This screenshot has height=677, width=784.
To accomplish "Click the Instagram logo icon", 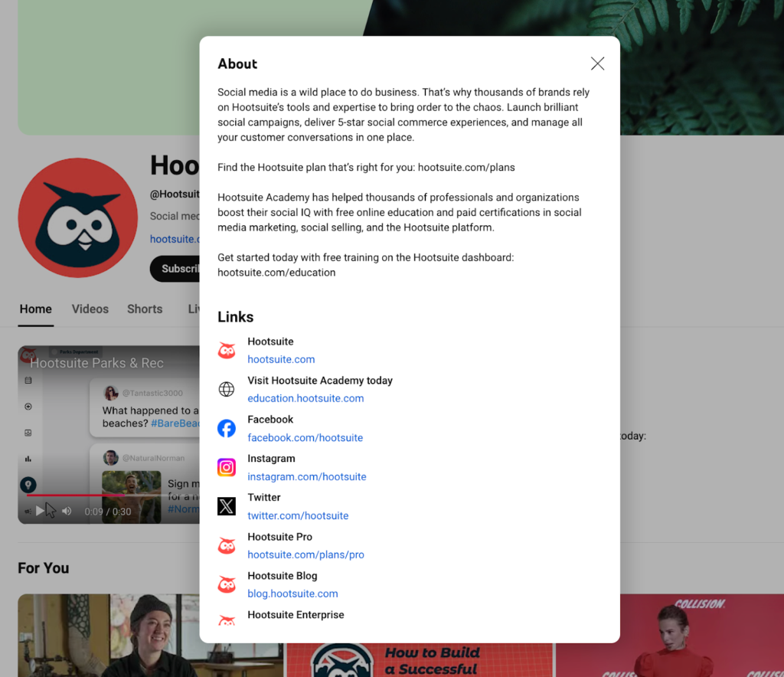I will click(x=227, y=467).
